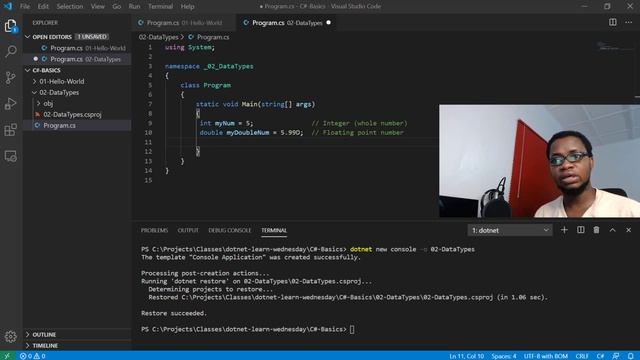Split the terminal panel
640x360 pixels.
[x=580, y=230]
